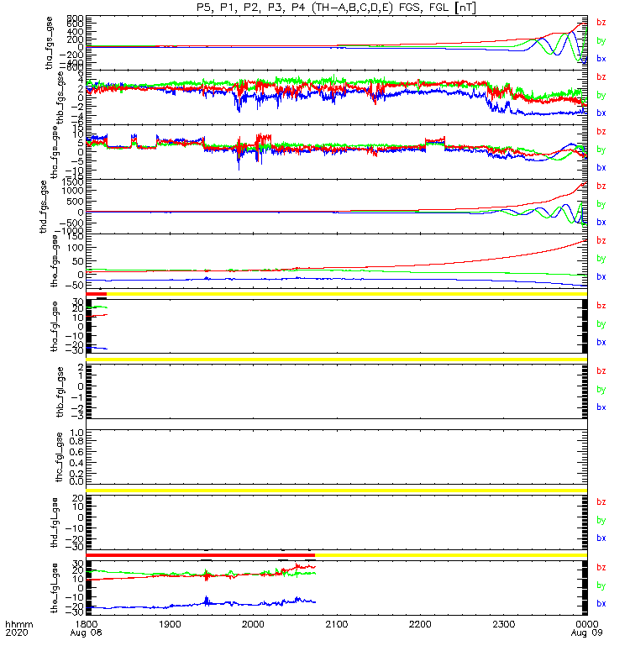The image size is (630, 672).
Task: Click bz legend beside the_fgl_gse panel
Action: coord(601,568)
